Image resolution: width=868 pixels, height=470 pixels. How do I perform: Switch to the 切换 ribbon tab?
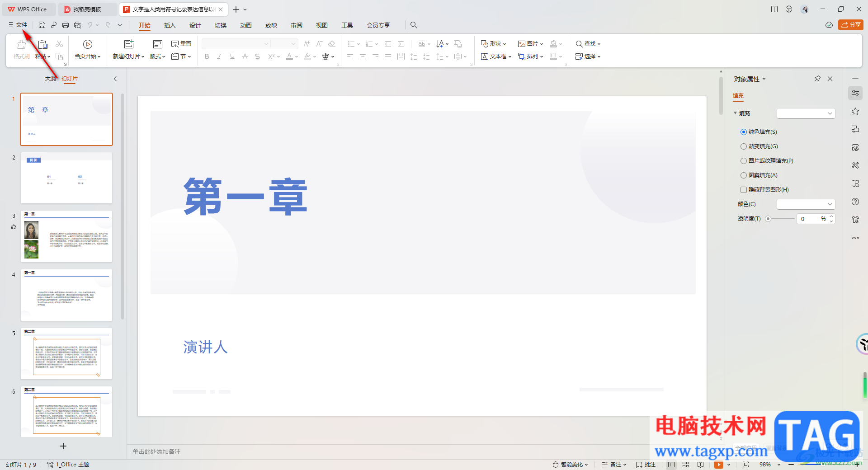coord(220,25)
